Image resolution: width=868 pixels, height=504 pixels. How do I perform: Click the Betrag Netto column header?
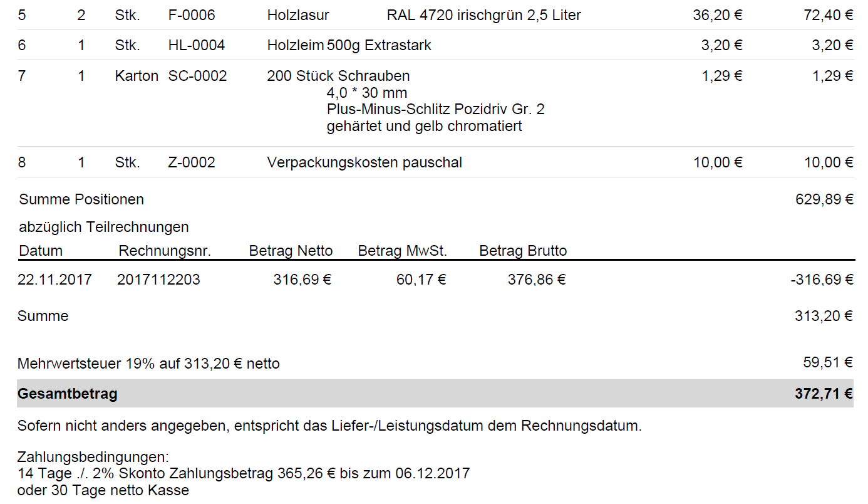291,251
